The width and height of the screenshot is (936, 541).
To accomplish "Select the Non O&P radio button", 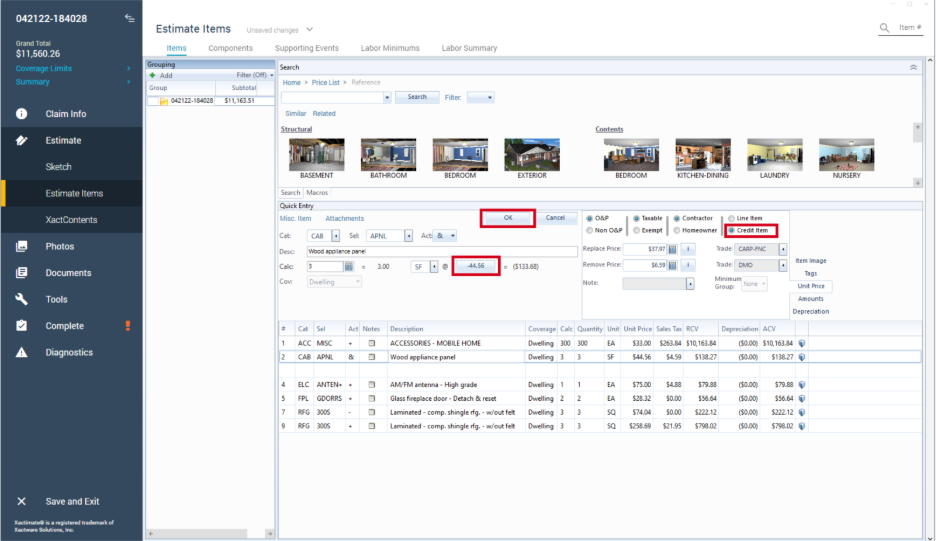I will coord(590,230).
